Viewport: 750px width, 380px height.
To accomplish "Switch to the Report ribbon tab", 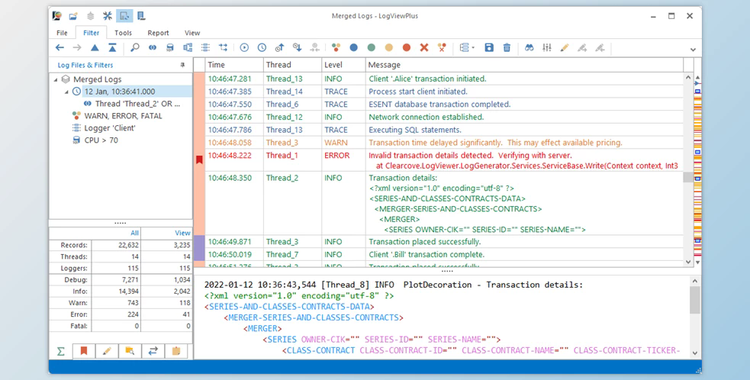I will [x=158, y=33].
